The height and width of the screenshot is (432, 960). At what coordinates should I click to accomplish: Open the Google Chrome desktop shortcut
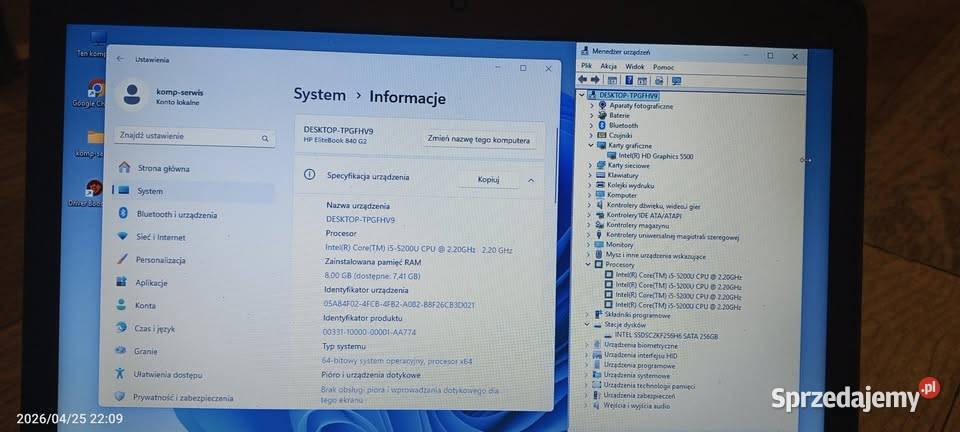[94, 89]
